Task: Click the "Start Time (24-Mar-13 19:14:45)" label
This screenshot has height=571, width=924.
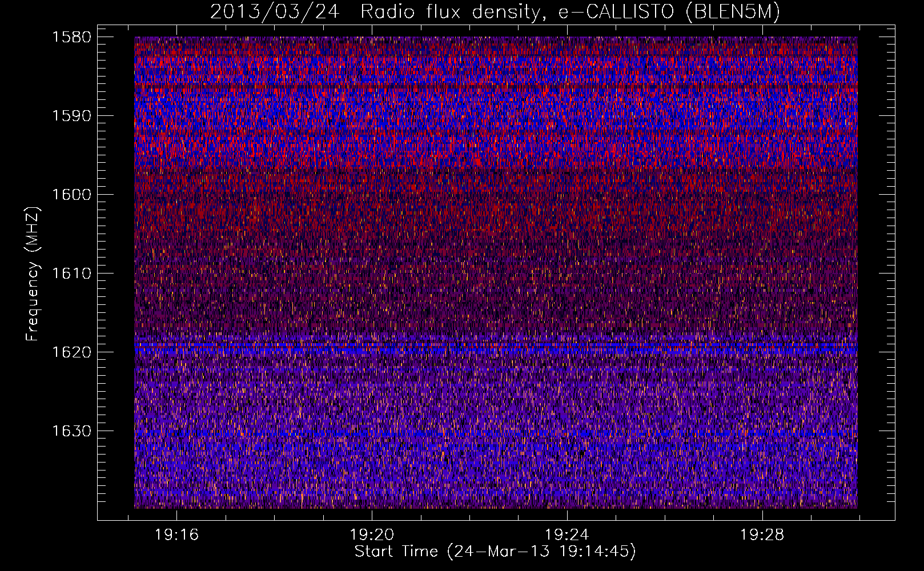Action: click(495, 552)
